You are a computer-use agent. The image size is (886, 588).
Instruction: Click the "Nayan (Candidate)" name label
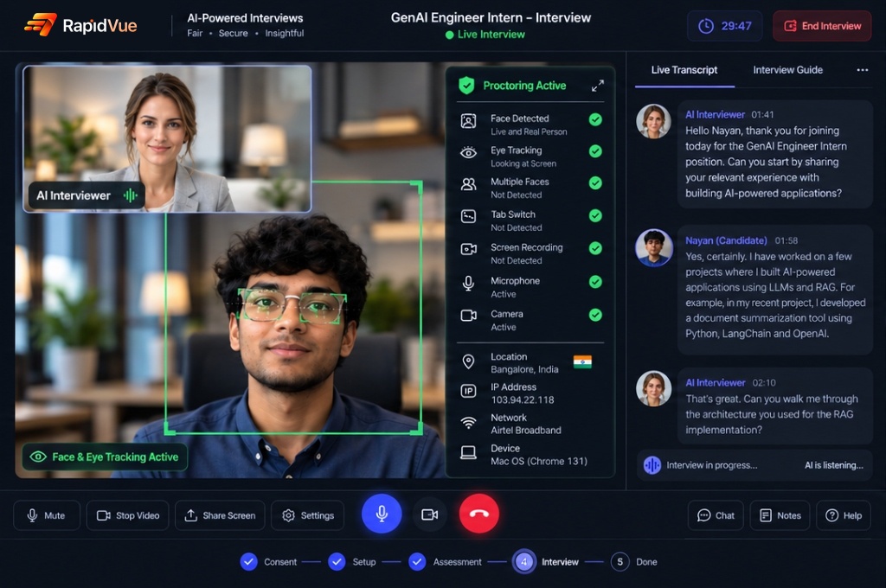point(726,240)
